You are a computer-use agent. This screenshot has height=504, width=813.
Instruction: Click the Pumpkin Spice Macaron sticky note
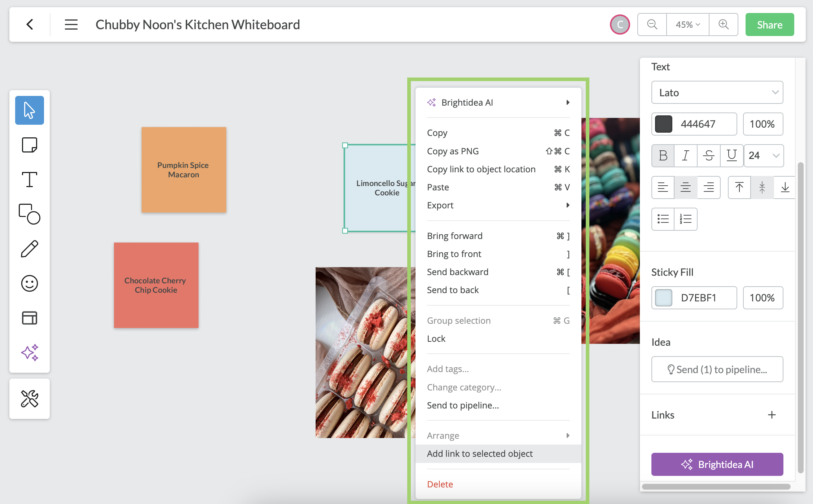(x=184, y=170)
